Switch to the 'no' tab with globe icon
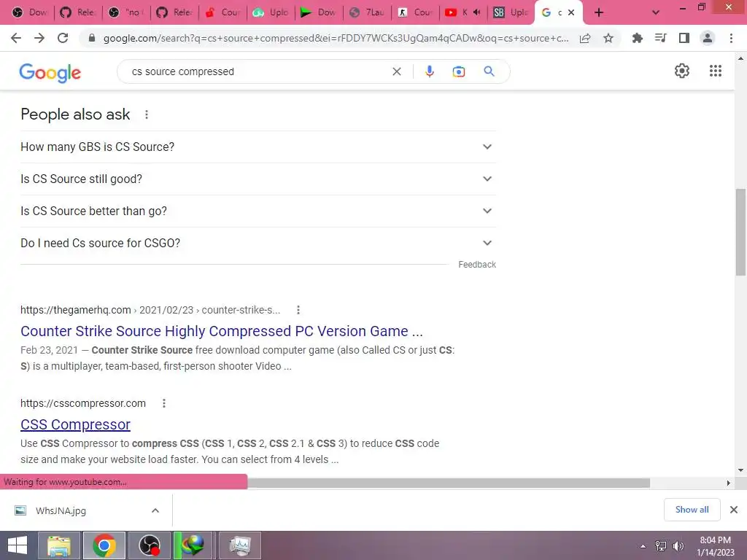Image resolution: width=747 pixels, height=560 pixels. (126, 12)
